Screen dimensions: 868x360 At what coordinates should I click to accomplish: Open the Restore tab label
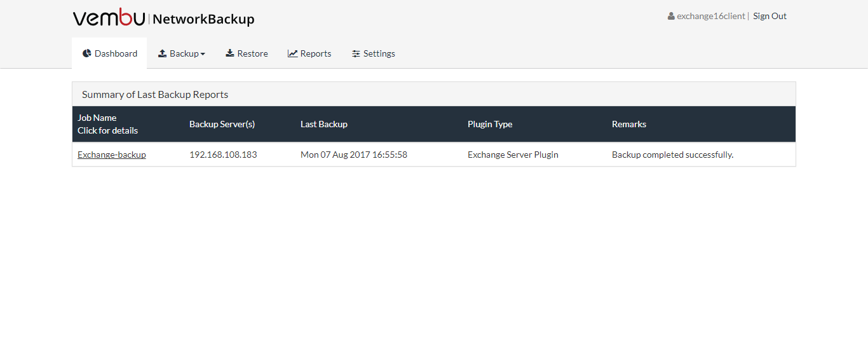[x=252, y=53]
